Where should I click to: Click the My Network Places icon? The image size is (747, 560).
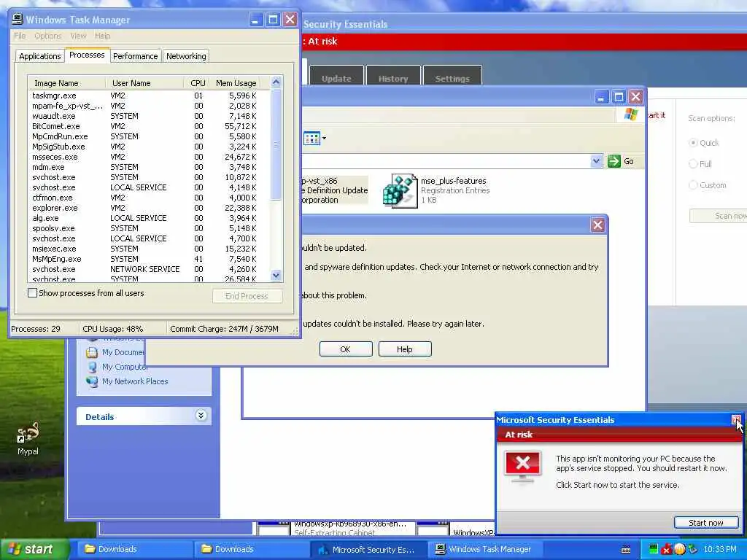(92, 381)
